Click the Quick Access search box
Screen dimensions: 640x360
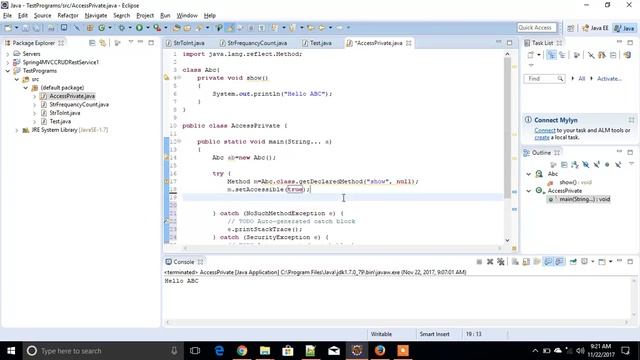pos(536,27)
